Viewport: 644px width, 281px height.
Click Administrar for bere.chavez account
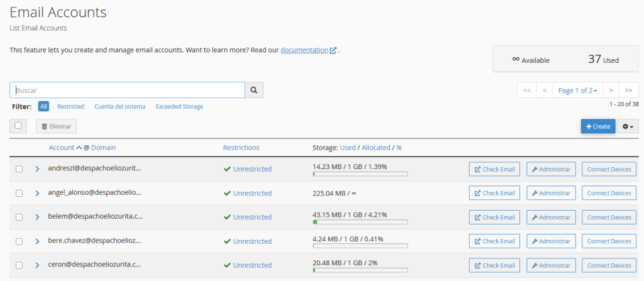[x=551, y=241]
